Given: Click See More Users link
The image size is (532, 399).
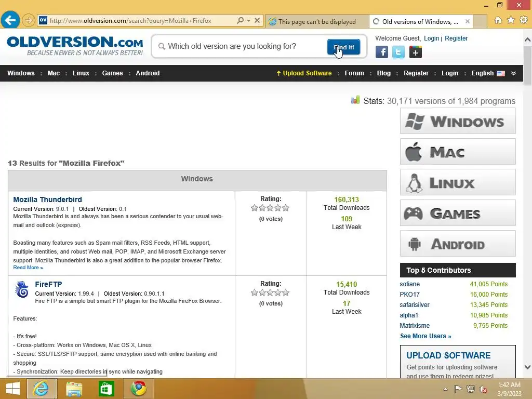Looking at the screenshot, I should tap(425, 336).
